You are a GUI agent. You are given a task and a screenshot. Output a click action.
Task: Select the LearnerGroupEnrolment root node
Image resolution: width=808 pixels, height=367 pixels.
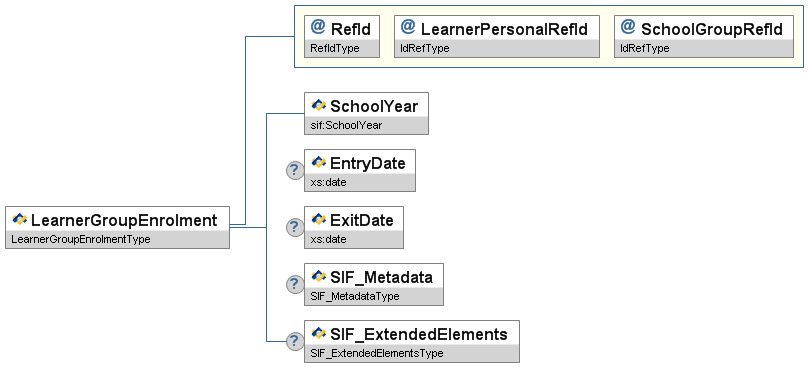tap(117, 228)
